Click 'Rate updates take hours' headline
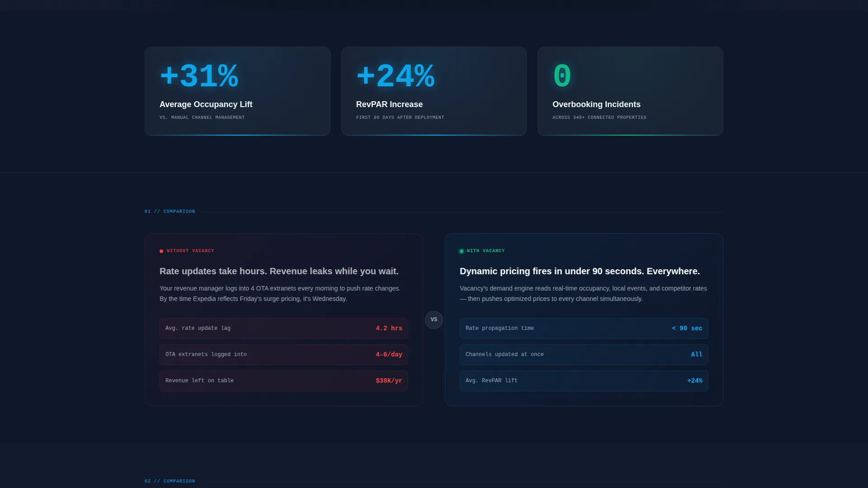Viewport: 868px width, 488px height. [x=279, y=272]
